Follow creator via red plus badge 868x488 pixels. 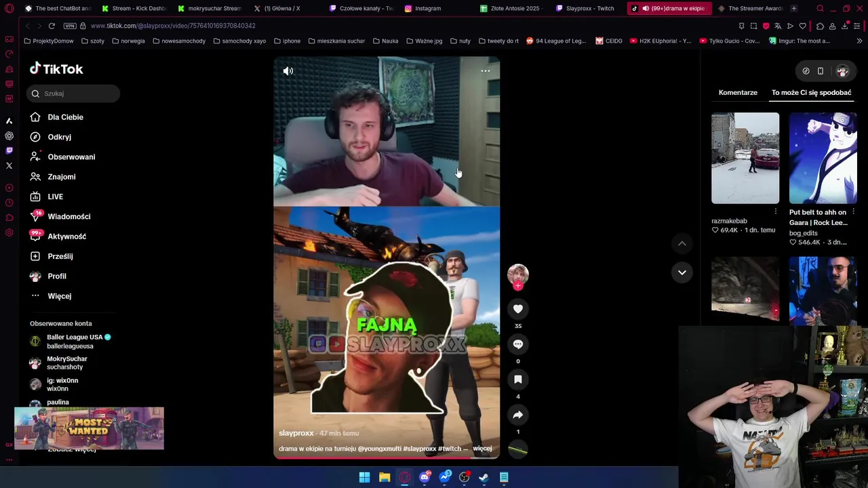(x=518, y=286)
